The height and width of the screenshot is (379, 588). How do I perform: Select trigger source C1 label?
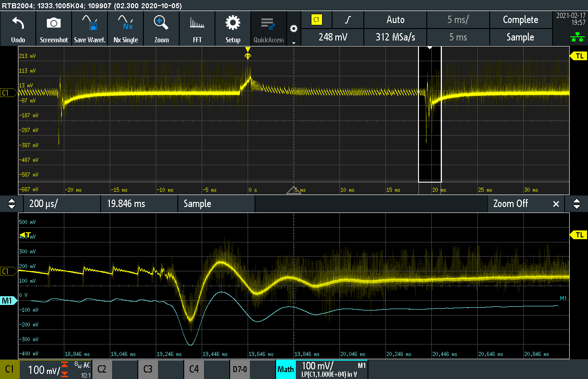click(317, 20)
